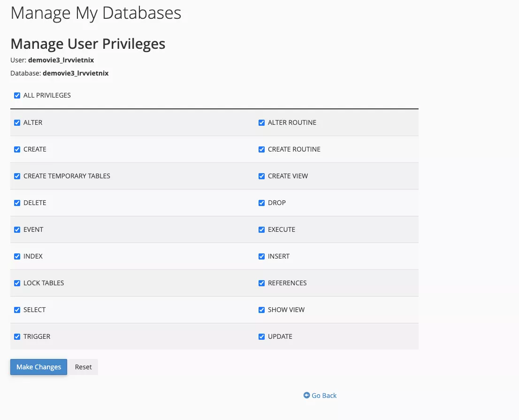Disable the DELETE privilege checkbox

click(x=17, y=203)
